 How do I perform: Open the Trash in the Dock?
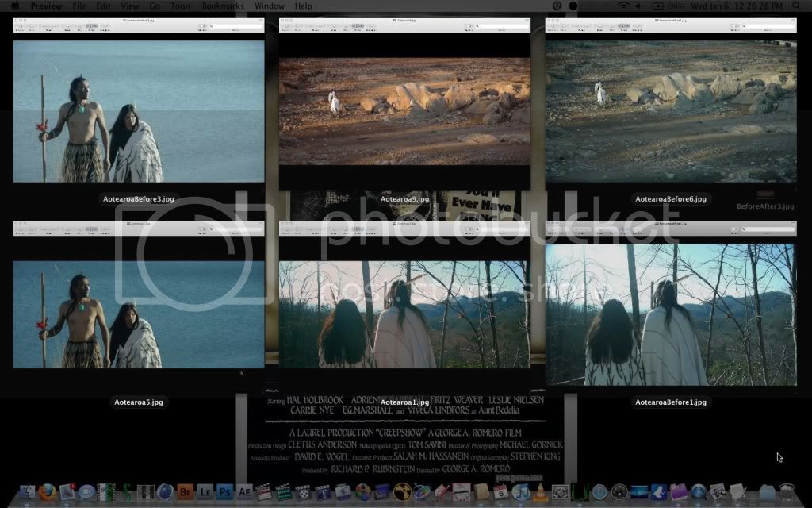[787, 491]
